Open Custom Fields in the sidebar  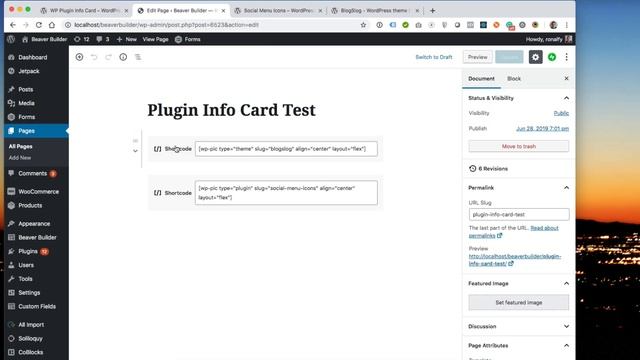tap(36, 307)
